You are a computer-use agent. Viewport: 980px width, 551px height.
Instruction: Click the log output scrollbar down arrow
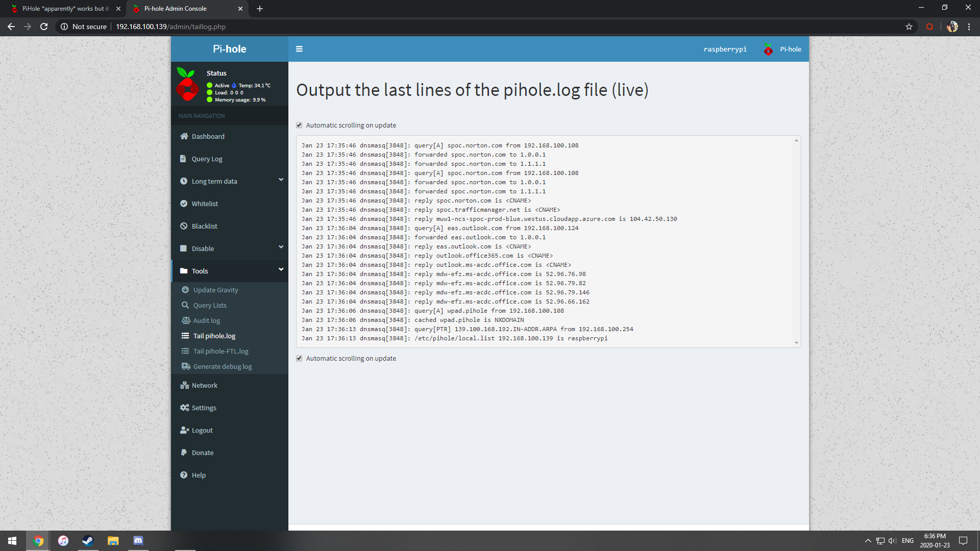796,343
